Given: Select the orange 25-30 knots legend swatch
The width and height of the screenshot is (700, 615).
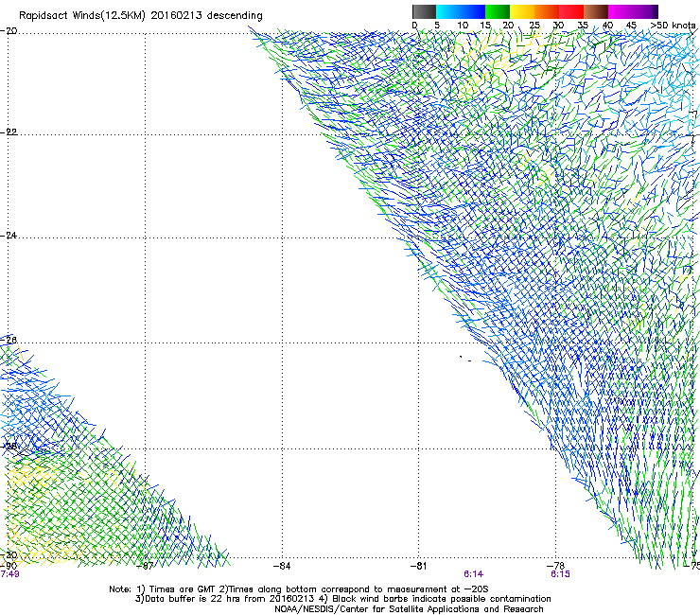Looking at the screenshot, I should (x=547, y=11).
